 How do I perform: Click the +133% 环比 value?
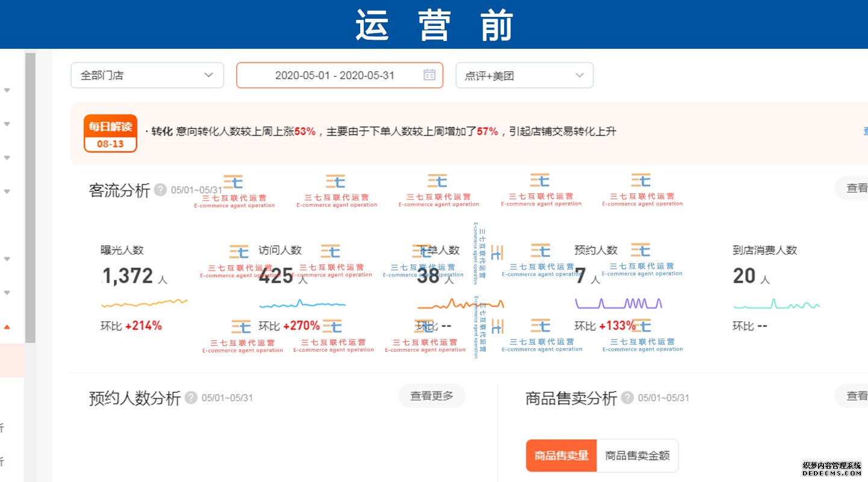coord(617,326)
